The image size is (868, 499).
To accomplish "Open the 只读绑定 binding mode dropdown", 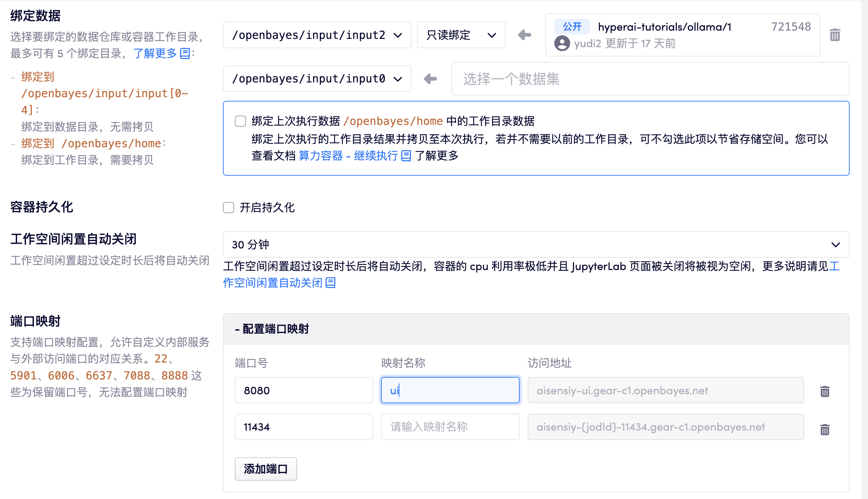I will pos(461,35).
